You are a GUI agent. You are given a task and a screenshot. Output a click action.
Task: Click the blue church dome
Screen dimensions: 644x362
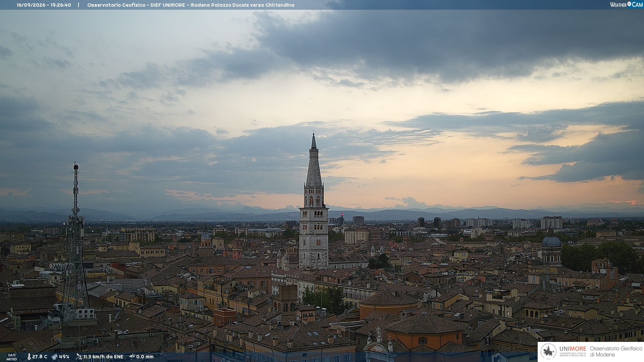click(551, 241)
